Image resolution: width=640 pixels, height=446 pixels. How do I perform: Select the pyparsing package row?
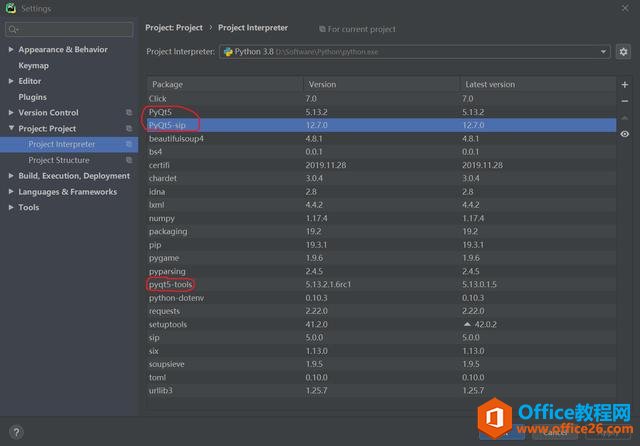(382, 271)
